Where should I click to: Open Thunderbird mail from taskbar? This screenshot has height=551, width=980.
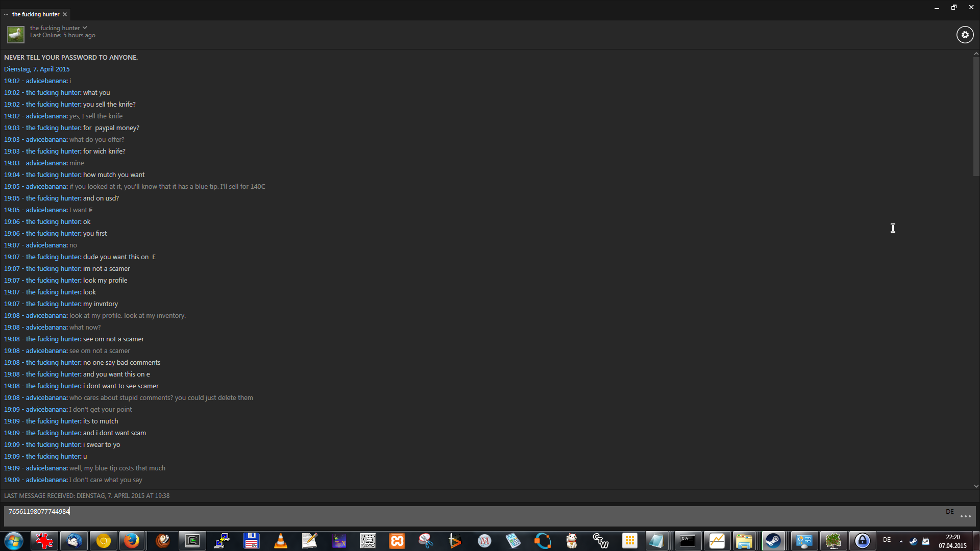[x=74, y=541]
